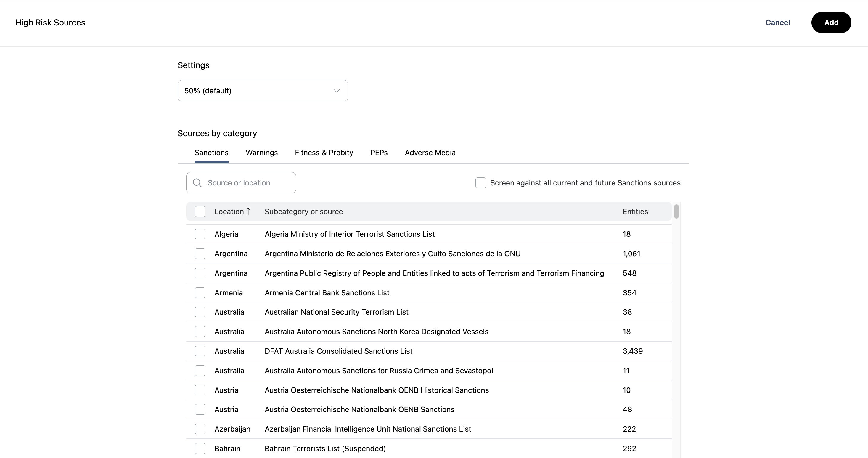Sort by the Location column header
868x458 pixels.
click(229, 212)
